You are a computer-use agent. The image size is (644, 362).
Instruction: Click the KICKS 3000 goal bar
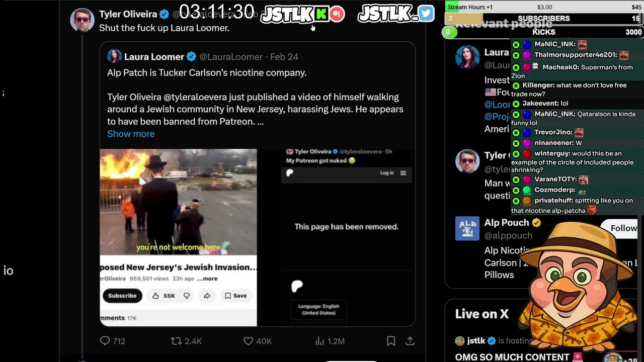544,32
